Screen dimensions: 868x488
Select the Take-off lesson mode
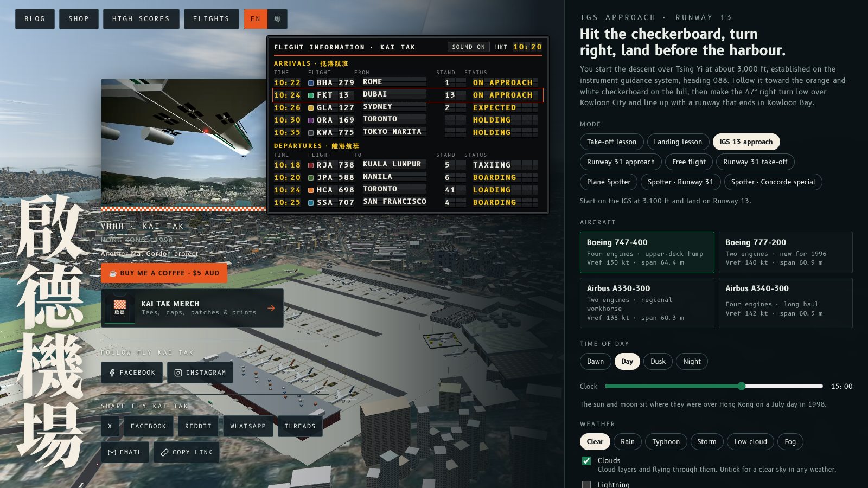(x=611, y=142)
